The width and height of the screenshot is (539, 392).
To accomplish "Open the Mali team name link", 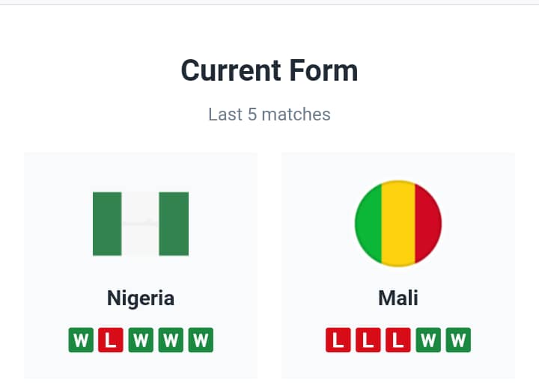I will click(x=398, y=298).
